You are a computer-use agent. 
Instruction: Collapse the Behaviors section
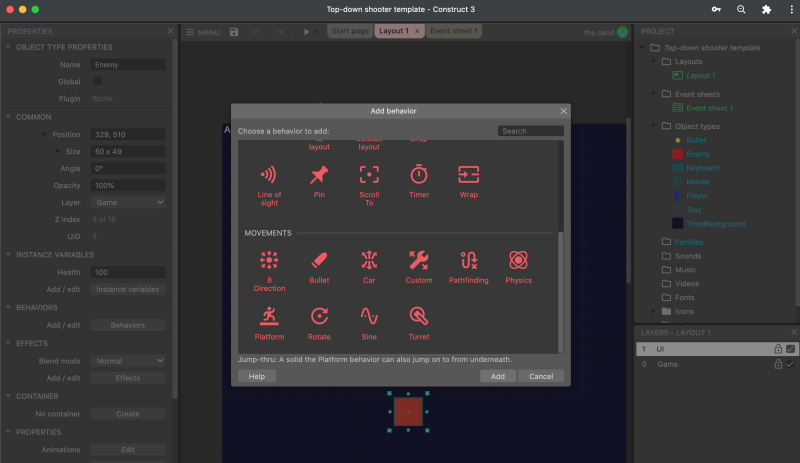click(8, 307)
